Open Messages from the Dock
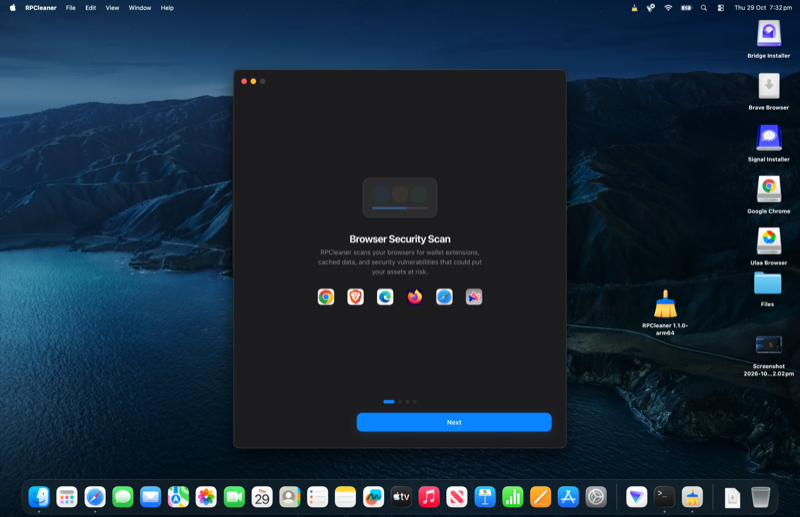The width and height of the screenshot is (800, 517). pyautogui.click(x=122, y=497)
